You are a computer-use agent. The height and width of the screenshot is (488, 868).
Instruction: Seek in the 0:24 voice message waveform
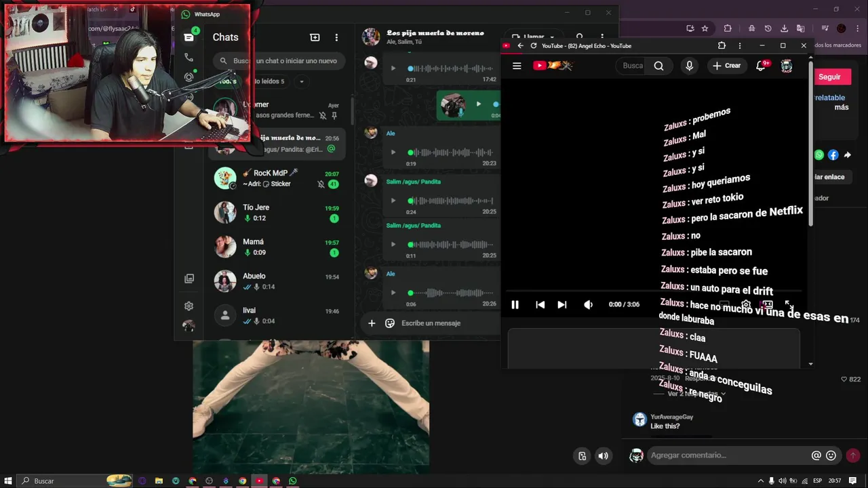[x=450, y=201]
